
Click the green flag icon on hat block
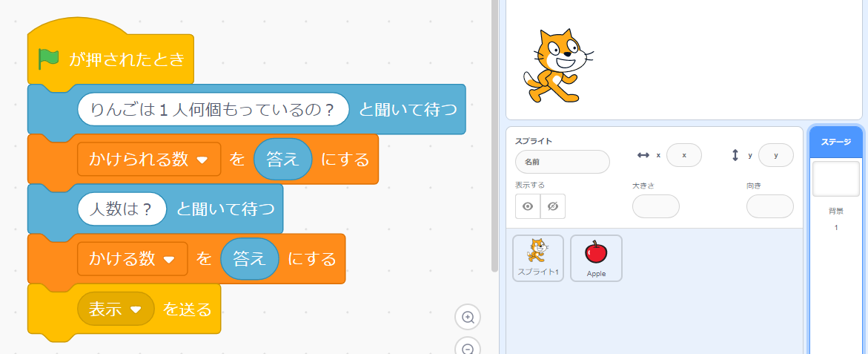click(49, 59)
